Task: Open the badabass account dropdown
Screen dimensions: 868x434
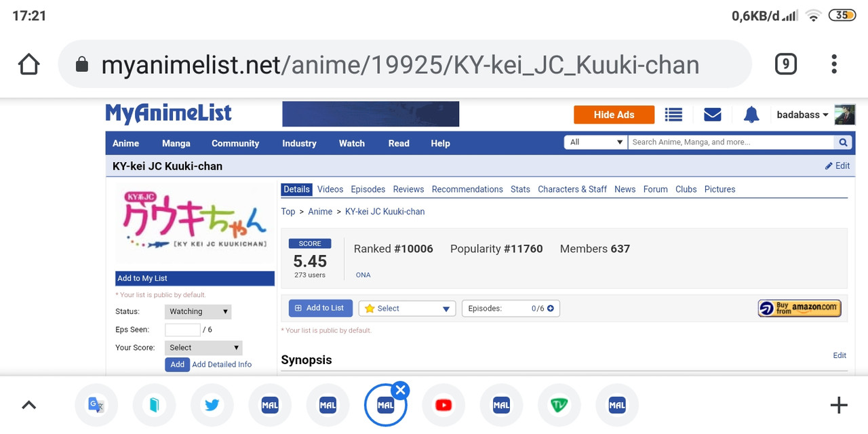Action: click(x=802, y=115)
